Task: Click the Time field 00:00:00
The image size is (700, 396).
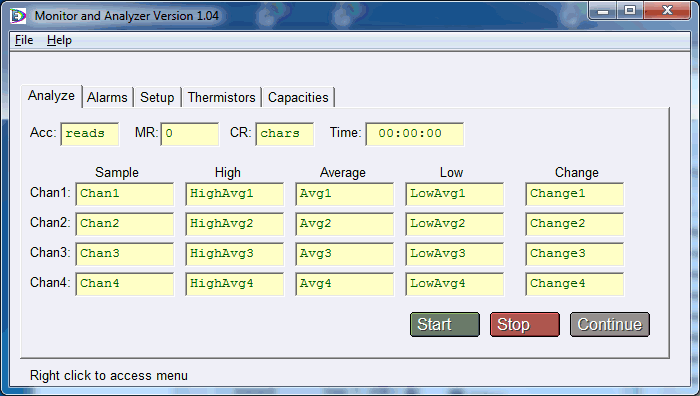Action: coord(415,134)
